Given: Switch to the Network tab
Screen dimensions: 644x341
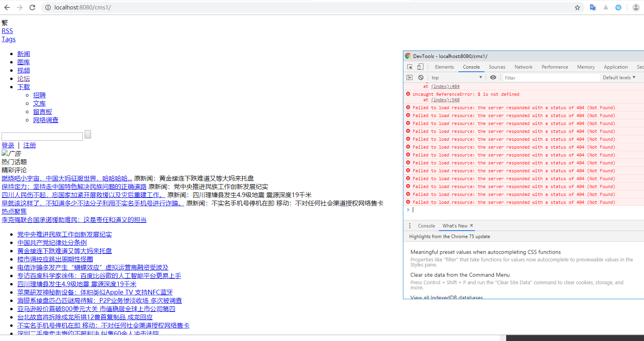Looking at the screenshot, I should pos(523,67).
